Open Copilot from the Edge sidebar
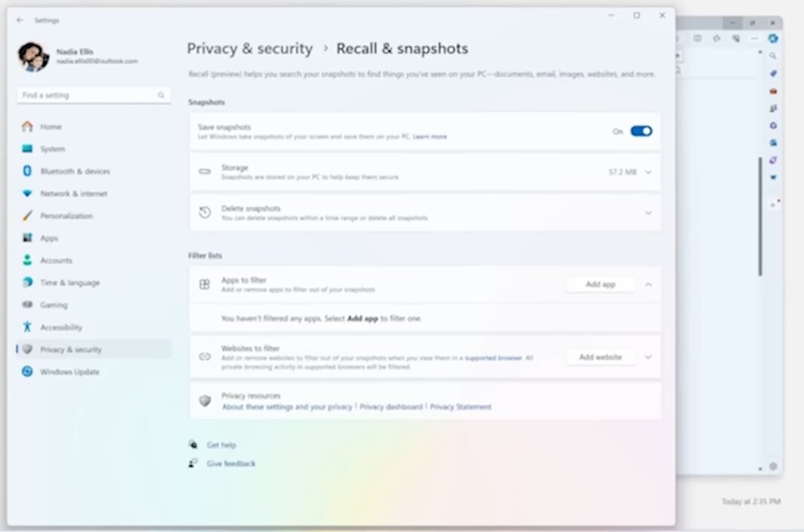 tap(772, 40)
